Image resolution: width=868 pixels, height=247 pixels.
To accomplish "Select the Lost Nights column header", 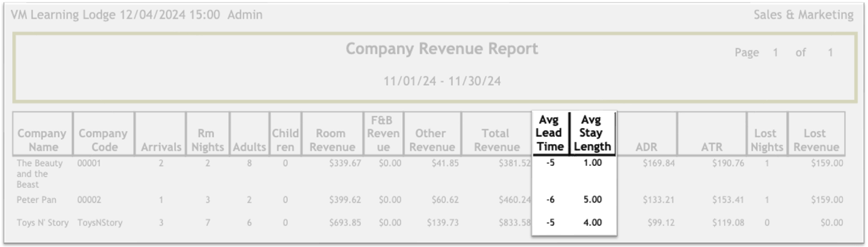I will pos(766,140).
